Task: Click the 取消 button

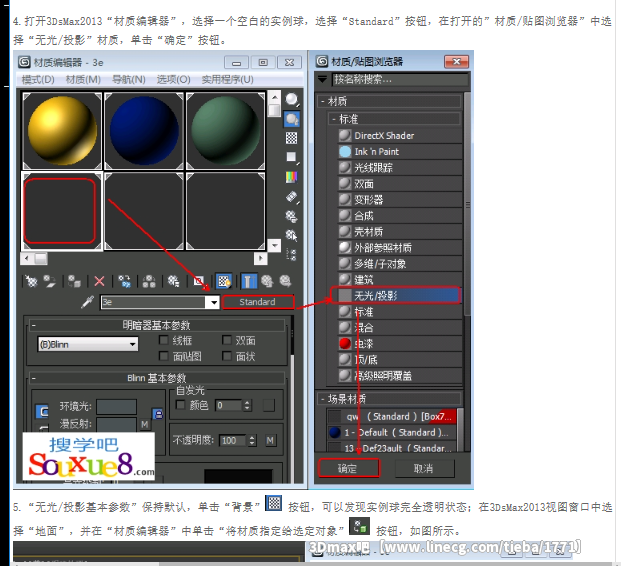Action: [x=424, y=469]
